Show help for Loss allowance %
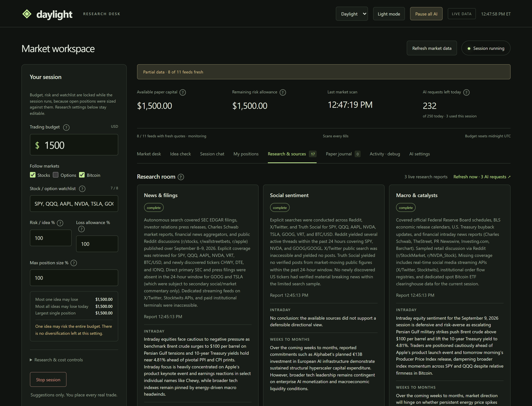This screenshot has height=406, width=532. coord(81,229)
